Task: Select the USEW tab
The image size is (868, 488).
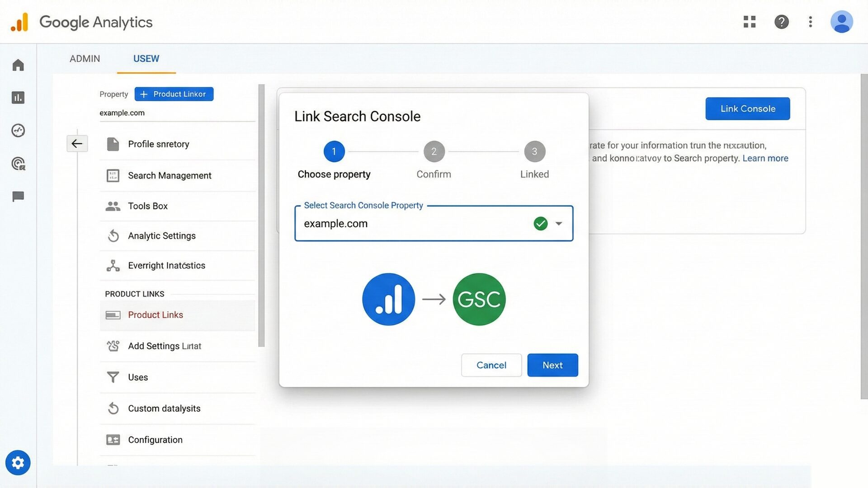Action: point(146,58)
